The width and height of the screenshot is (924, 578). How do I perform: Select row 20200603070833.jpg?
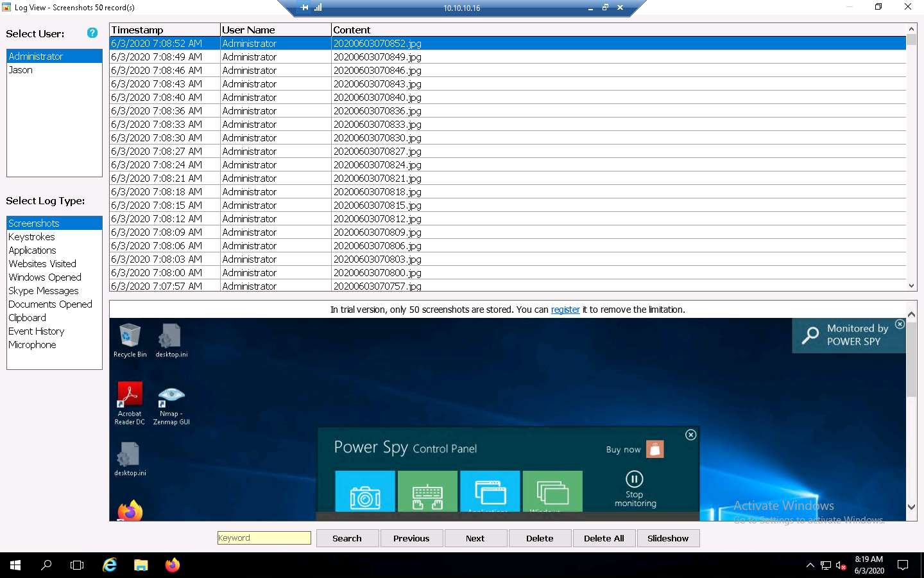click(x=508, y=125)
